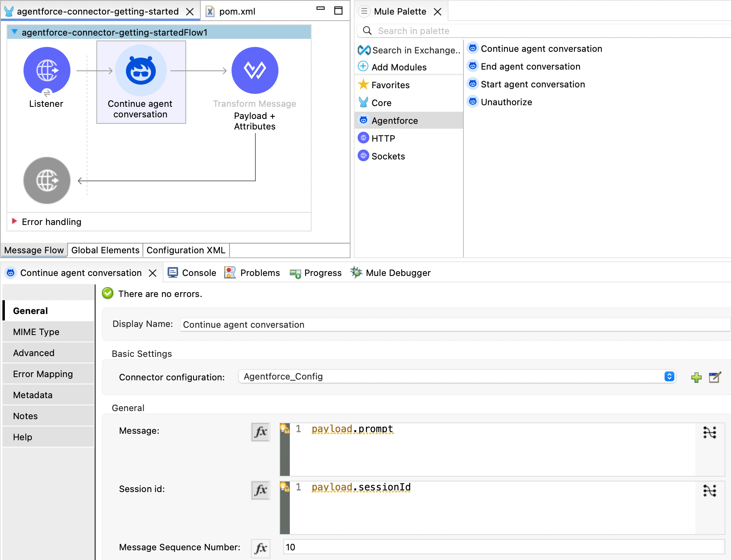
Task: Open the Mule Debugger view tab
Action: click(x=390, y=273)
